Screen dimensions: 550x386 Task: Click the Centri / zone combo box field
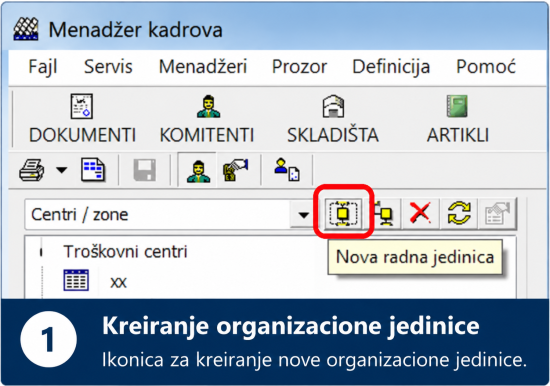point(169,215)
